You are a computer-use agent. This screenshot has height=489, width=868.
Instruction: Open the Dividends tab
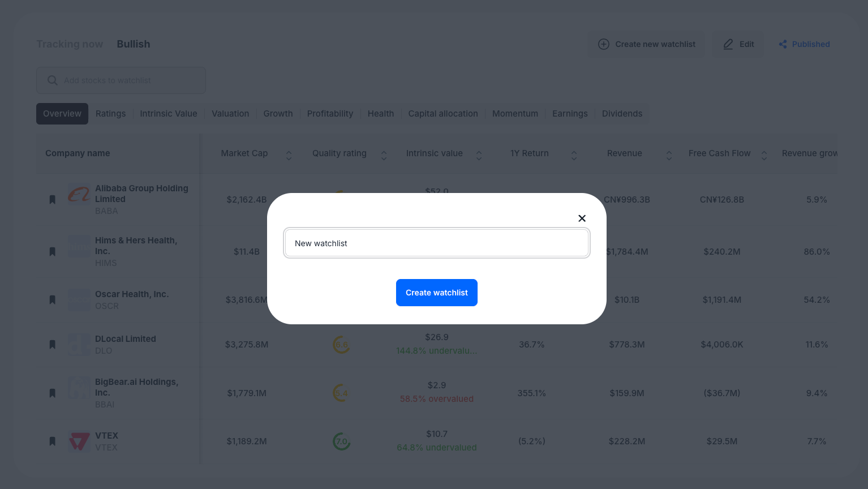coord(622,114)
